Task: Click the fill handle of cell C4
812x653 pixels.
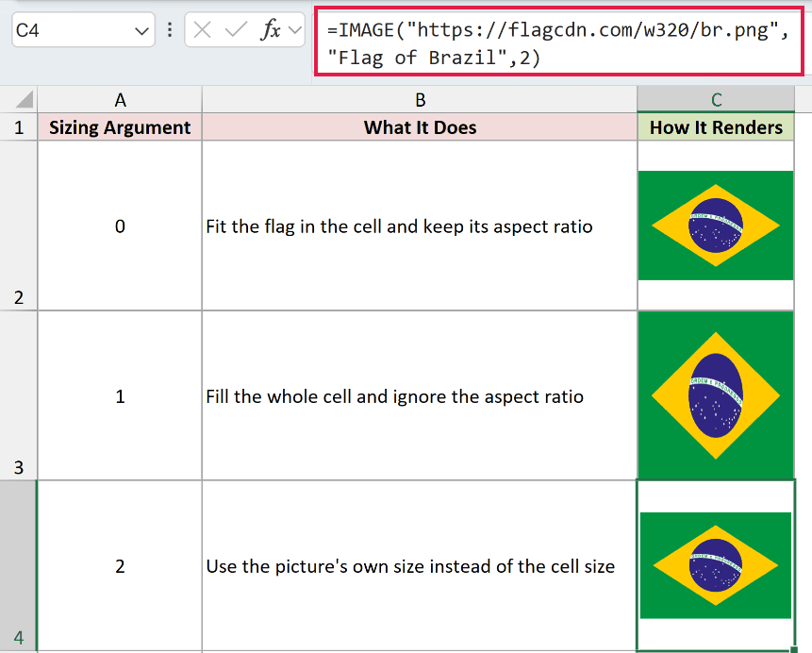Action: pos(794,649)
